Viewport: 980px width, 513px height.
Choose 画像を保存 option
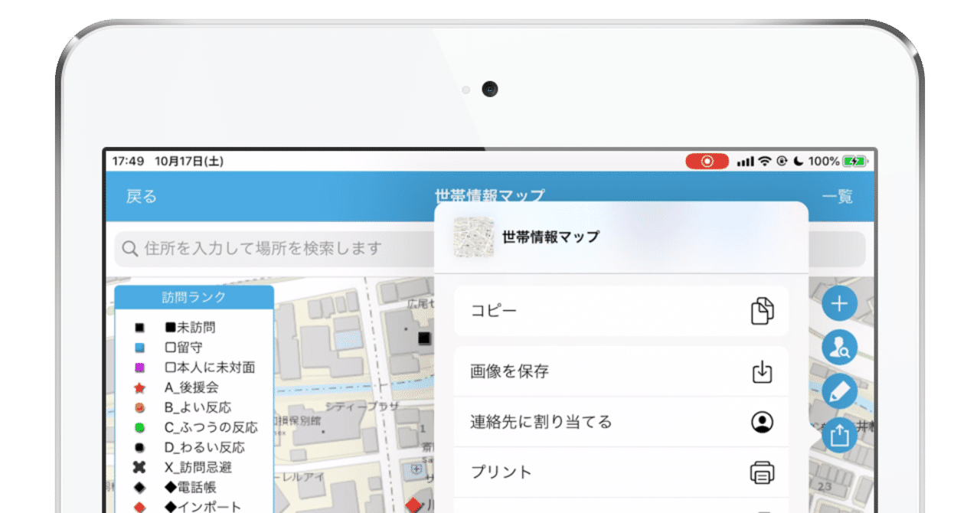click(621, 371)
